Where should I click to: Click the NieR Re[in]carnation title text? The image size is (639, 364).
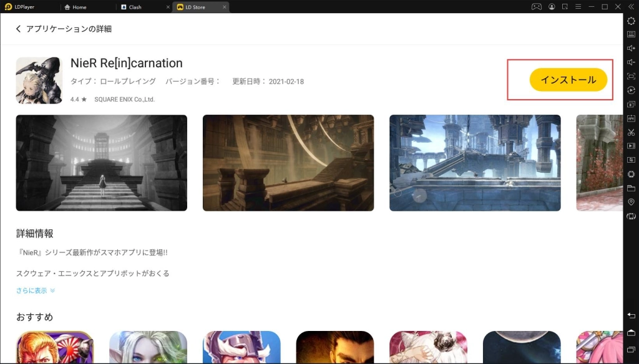126,63
